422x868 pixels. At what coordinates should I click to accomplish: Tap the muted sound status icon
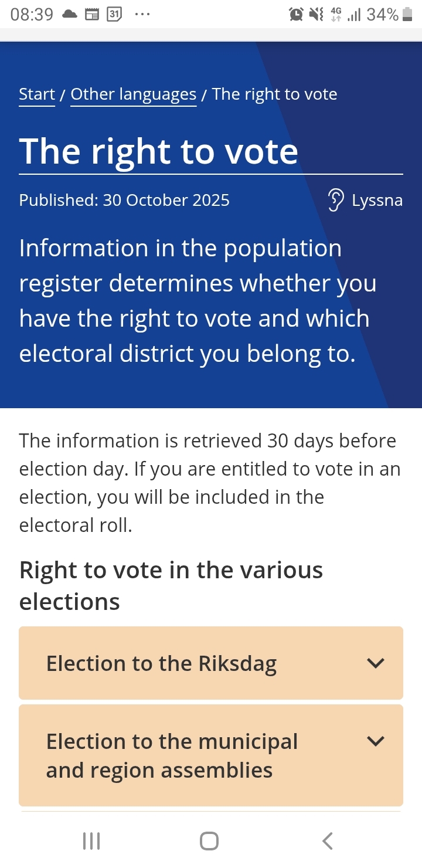316,15
